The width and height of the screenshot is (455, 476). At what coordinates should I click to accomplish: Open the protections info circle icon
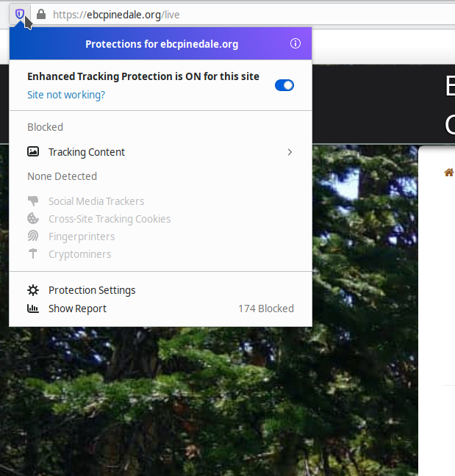pyautogui.click(x=295, y=44)
